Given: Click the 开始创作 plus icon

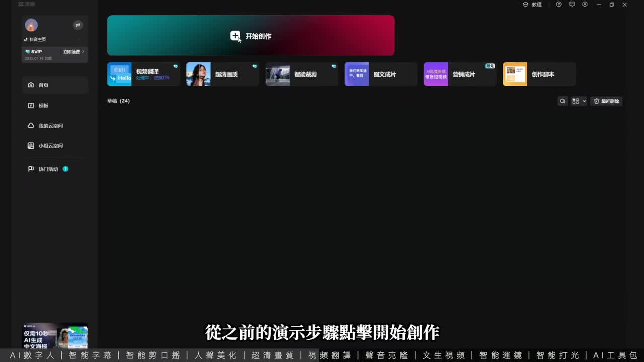Looking at the screenshot, I should point(235,36).
